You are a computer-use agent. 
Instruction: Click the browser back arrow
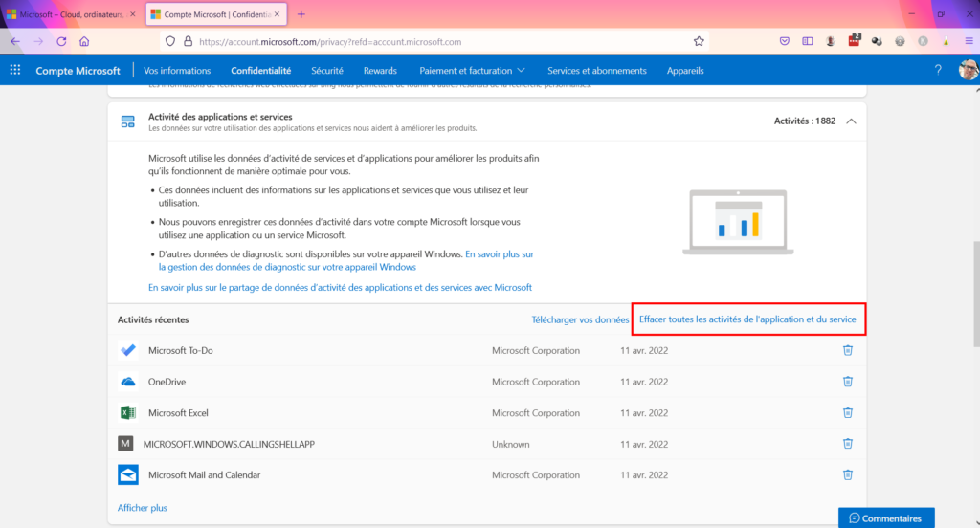(x=15, y=41)
